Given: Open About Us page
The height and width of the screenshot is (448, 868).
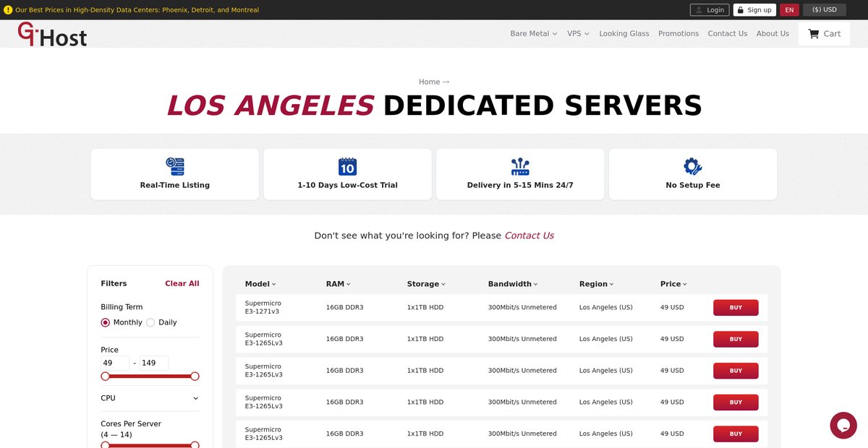Looking at the screenshot, I should pos(773,33).
